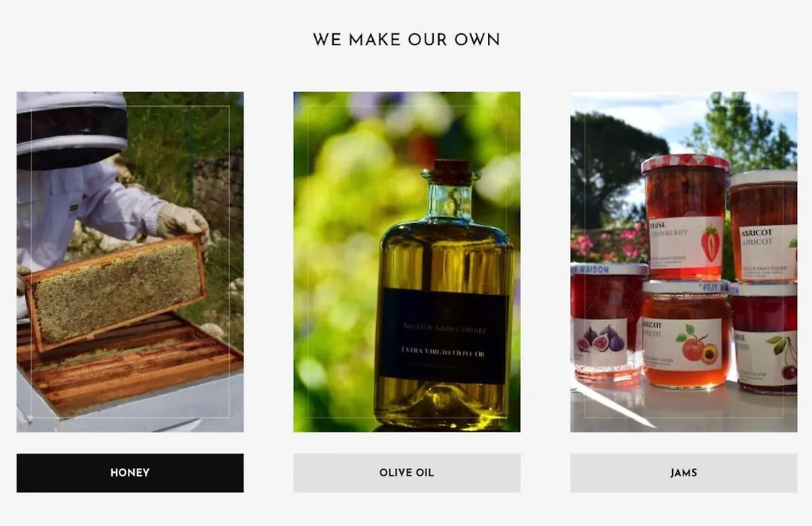The height and width of the screenshot is (526, 812).
Task: Click the black Honey button
Action: [130, 473]
